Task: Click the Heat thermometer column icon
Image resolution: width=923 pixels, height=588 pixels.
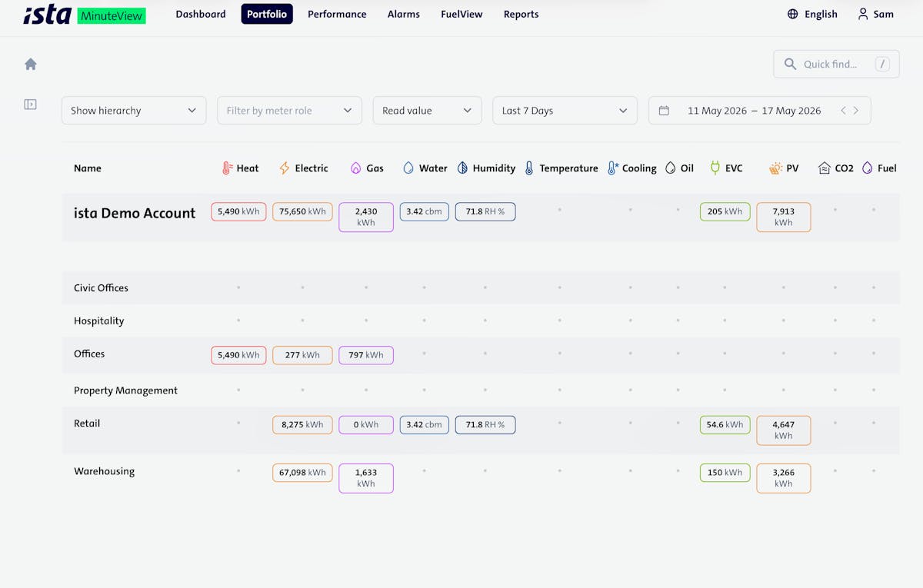Action: (x=227, y=168)
